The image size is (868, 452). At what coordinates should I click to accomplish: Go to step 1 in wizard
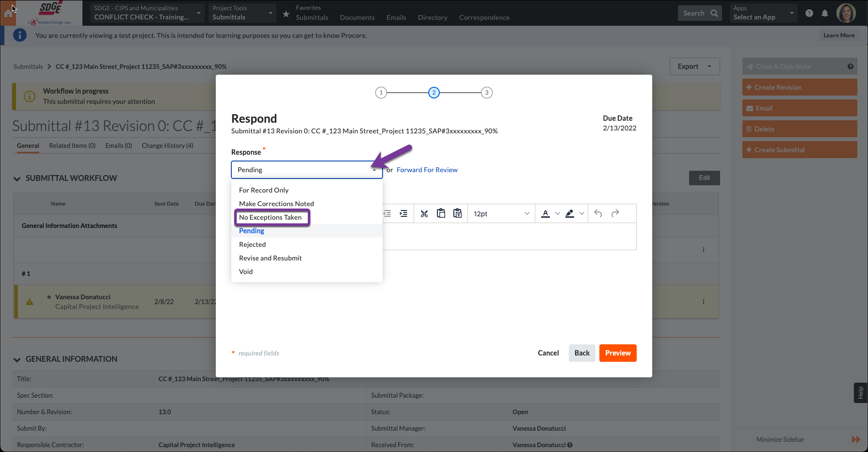point(381,93)
